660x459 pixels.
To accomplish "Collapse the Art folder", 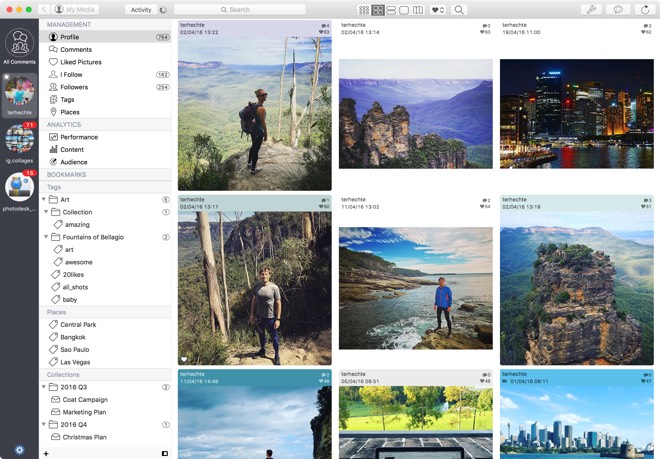I will tap(44, 199).
